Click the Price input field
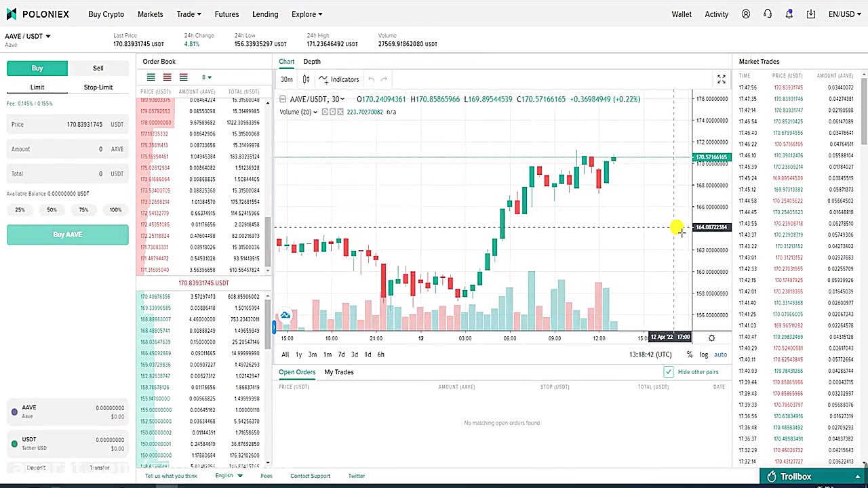Image resolution: width=868 pixels, height=488 pixels. 68,125
